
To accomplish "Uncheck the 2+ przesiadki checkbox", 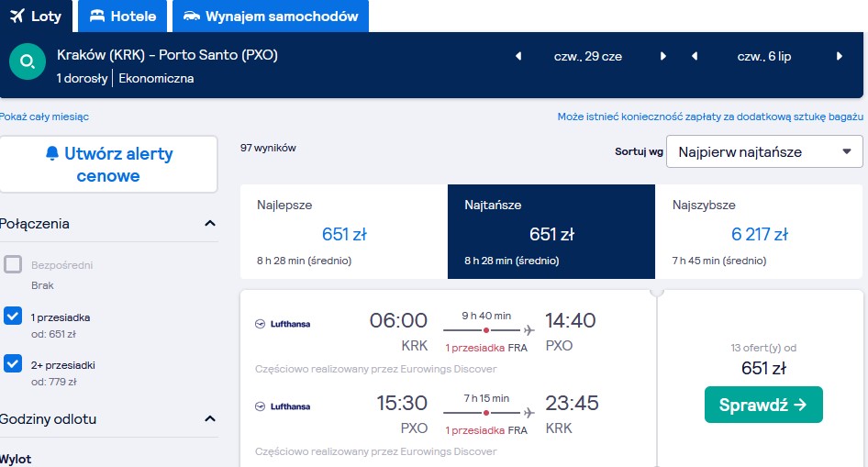I will [x=13, y=363].
